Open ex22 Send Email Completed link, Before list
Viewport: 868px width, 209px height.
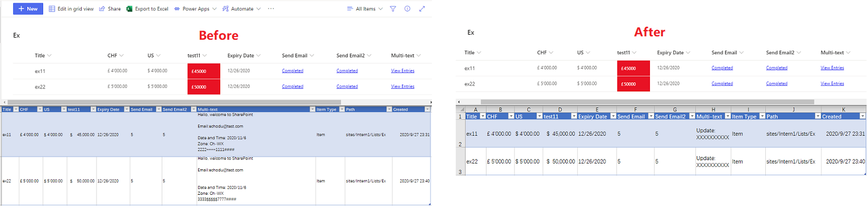pyautogui.click(x=292, y=87)
